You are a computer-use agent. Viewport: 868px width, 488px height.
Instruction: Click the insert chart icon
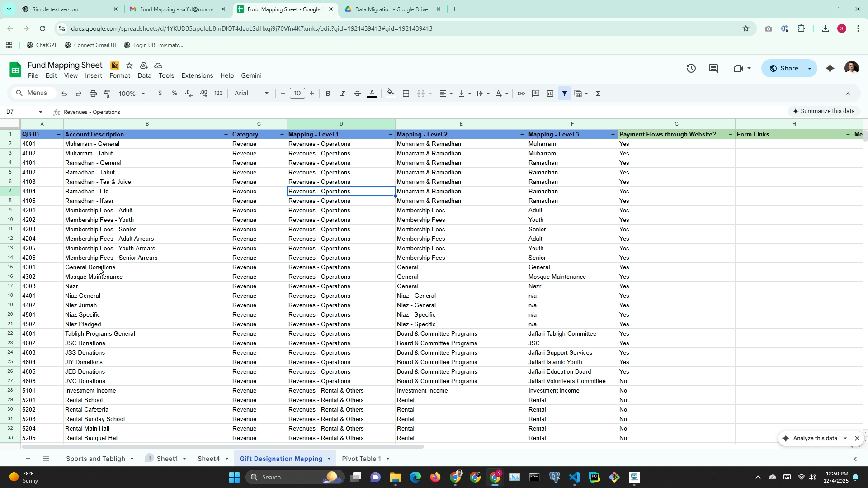coord(550,94)
